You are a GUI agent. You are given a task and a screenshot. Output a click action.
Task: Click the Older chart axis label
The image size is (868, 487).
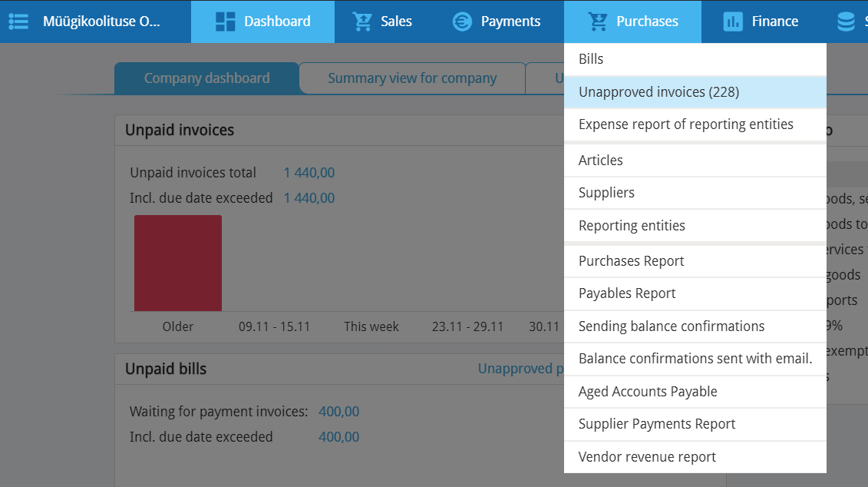178,327
